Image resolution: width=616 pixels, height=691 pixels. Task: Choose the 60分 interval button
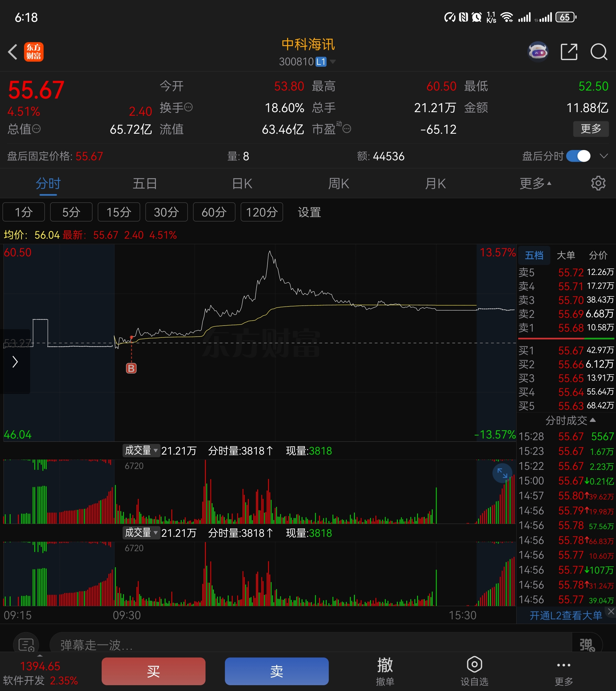coord(214,212)
